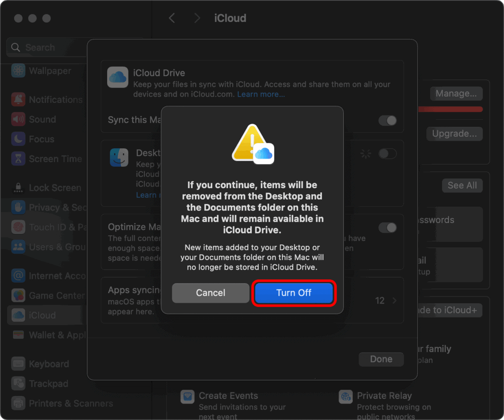The width and height of the screenshot is (504, 420).
Task: Expand the Apps syncing chevron showing 12
Action: pos(394,301)
